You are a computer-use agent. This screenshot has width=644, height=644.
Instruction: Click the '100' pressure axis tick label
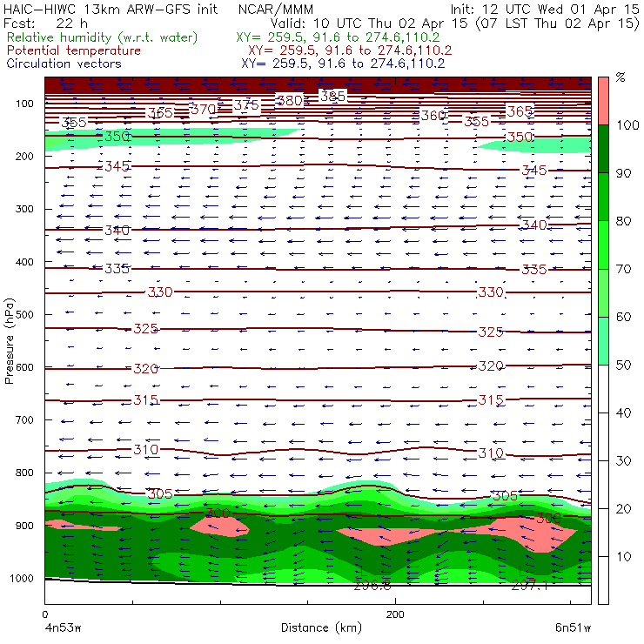click(x=24, y=104)
